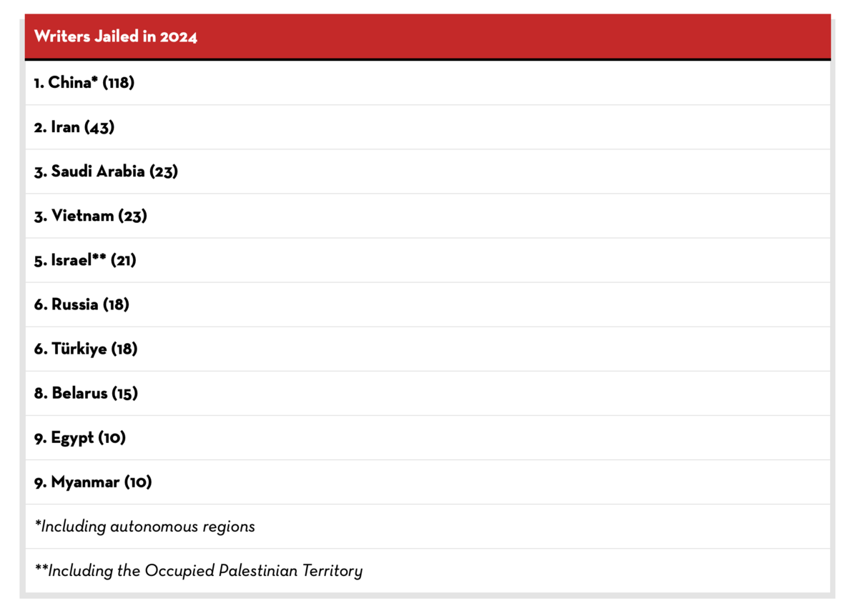Click the "Writers Jailed in 2024" table header

tap(428, 36)
